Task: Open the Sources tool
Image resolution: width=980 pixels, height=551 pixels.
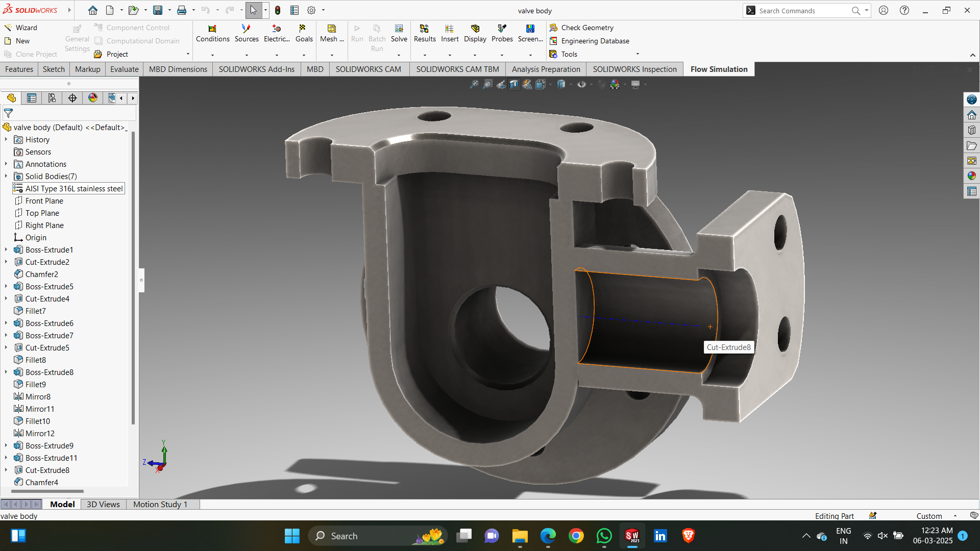Action: tap(247, 33)
